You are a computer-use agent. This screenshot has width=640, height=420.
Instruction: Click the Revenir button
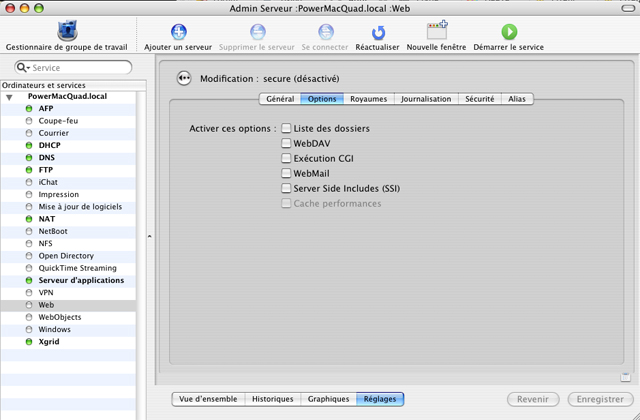point(533,399)
